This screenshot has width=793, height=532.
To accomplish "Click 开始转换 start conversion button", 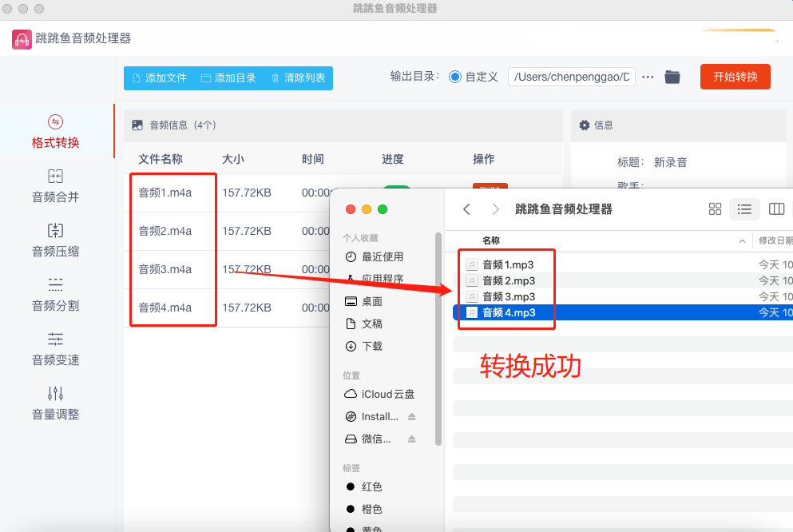I will click(x=735, y=77).
